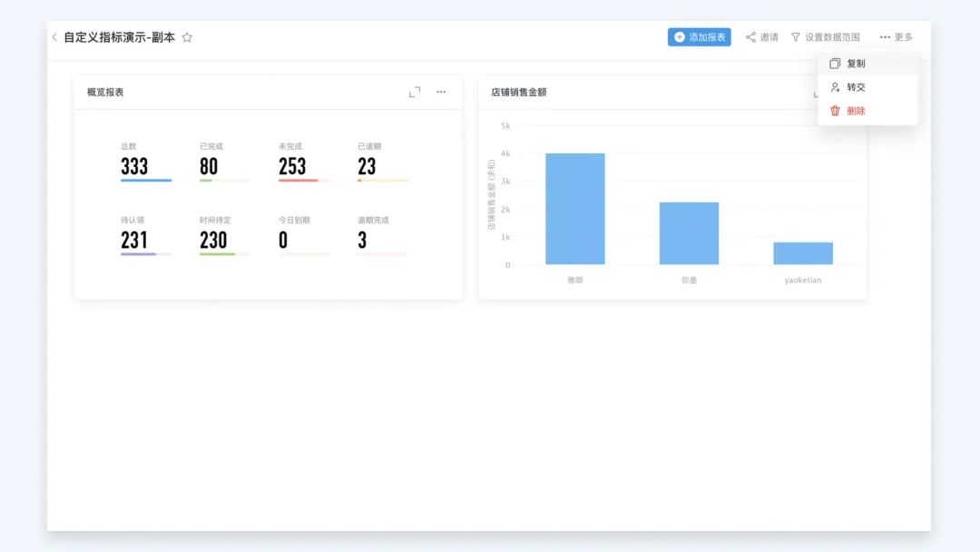Click the tallest bar in sales chart
The height and width of the screenshot is (552, 980).
click(575, 209)
